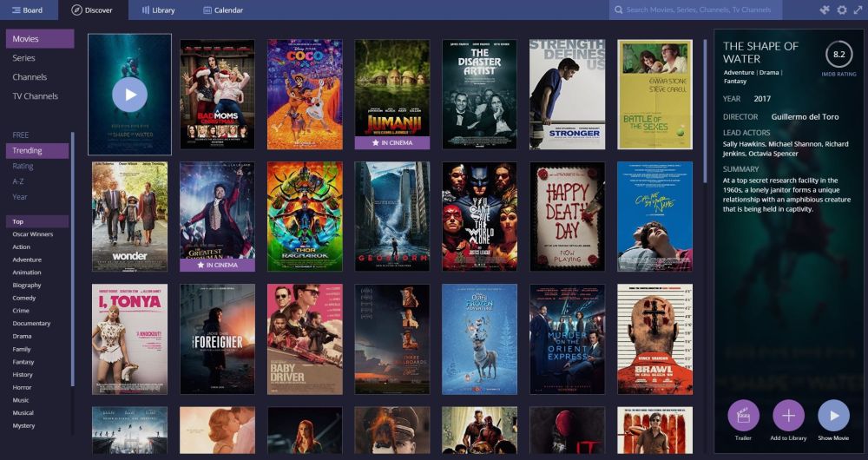Screen dimensions: 868x460
Task: Open the add-ons puzzle icon
Action: coord(825,10)
